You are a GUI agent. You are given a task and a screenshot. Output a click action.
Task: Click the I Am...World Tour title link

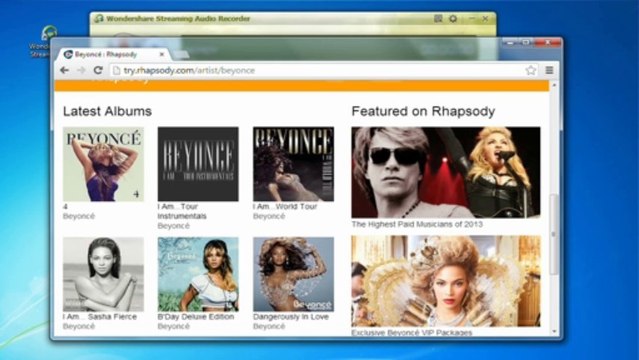[x=285, y=207]
